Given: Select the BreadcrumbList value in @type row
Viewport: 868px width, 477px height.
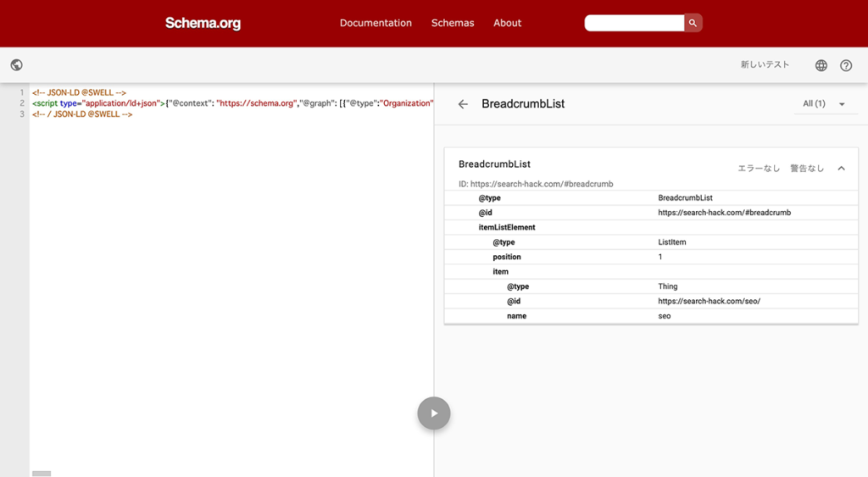Looking at the screenshot, I should pyautogui.click(x=685, y=197).
